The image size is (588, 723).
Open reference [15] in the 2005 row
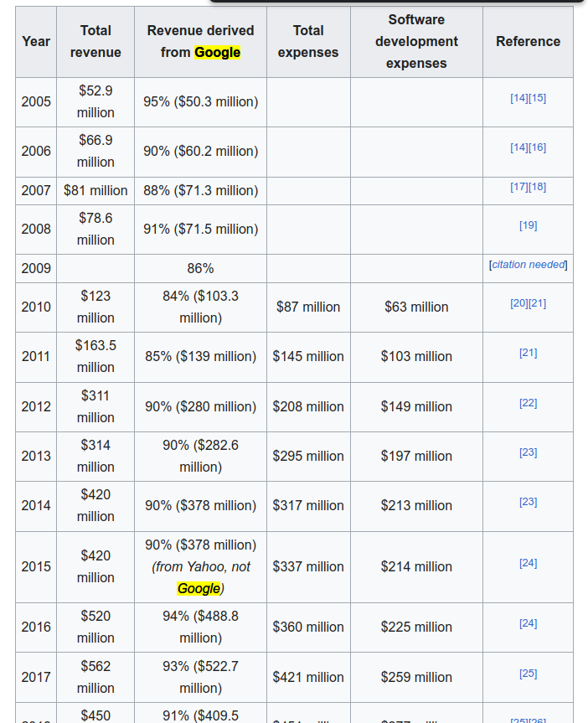click(537, 98)
